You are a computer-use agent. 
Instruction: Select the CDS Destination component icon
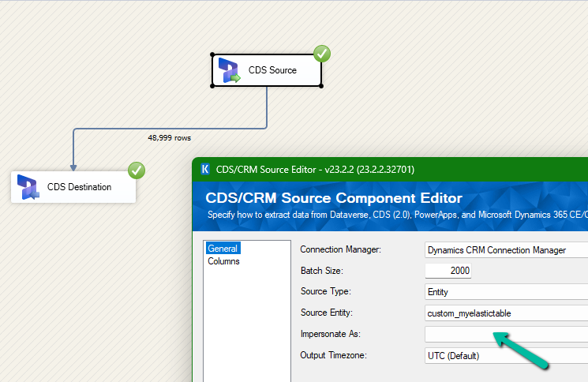(x=28, y=187)
